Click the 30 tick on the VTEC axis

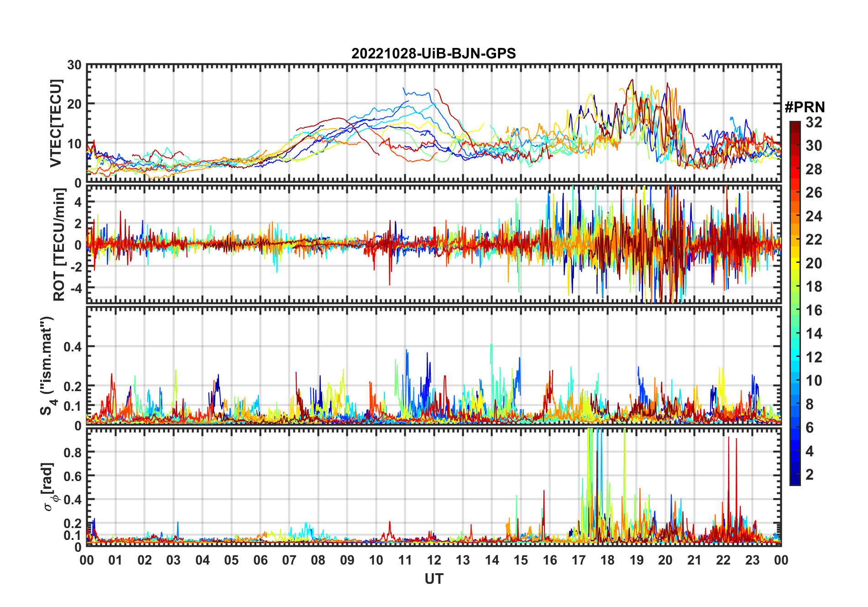point(74,65)
